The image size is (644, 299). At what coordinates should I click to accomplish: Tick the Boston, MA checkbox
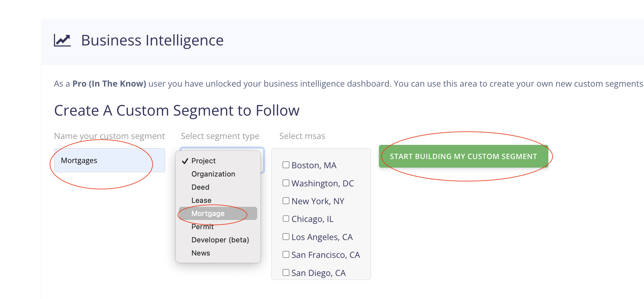[x=286, y=165]
